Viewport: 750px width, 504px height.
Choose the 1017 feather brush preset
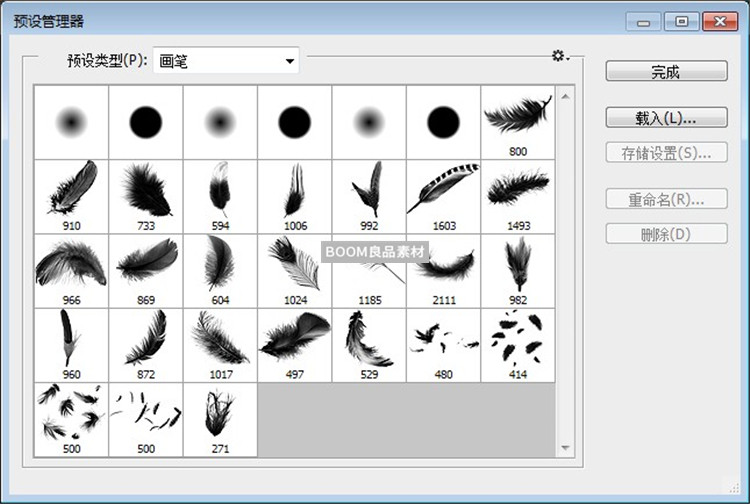point(221,345)
